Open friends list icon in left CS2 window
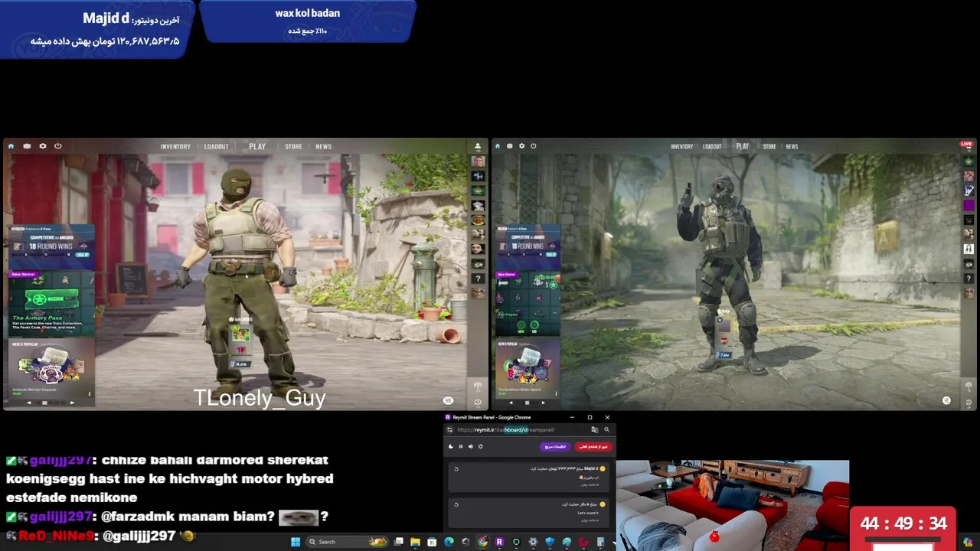The width and height of the screenshot is (980, 551). coord(478,146)
